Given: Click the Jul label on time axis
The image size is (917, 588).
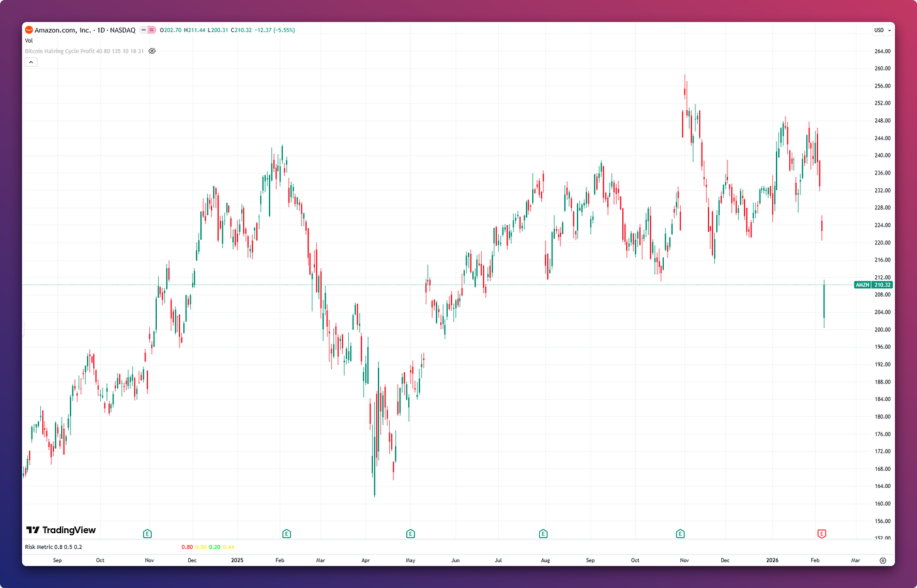Looking at the screenshot, I should (498, 560).
